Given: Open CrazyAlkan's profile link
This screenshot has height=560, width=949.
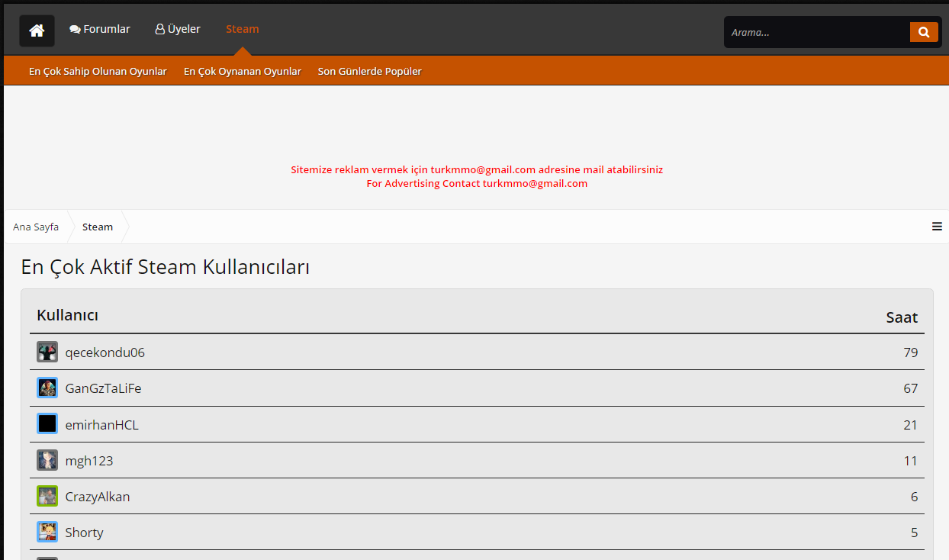Looking at the screenshot, I should click(98, 497).
